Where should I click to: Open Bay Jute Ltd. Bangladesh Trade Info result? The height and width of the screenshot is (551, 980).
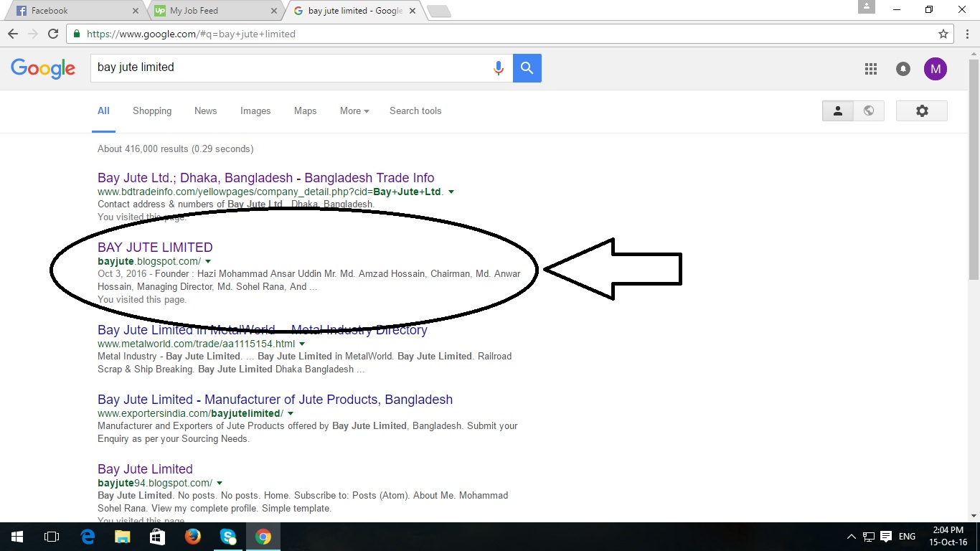tap(265, 178)
